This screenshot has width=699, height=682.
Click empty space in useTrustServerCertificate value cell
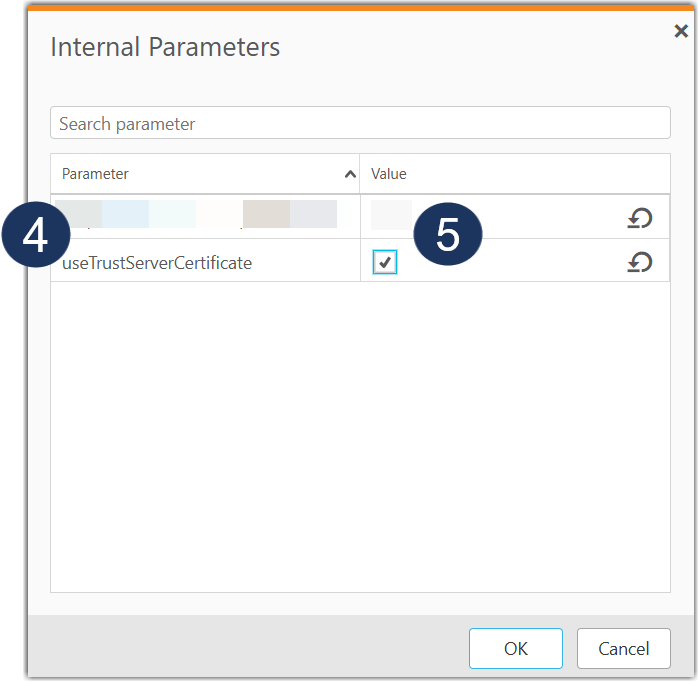coord(540,263)
